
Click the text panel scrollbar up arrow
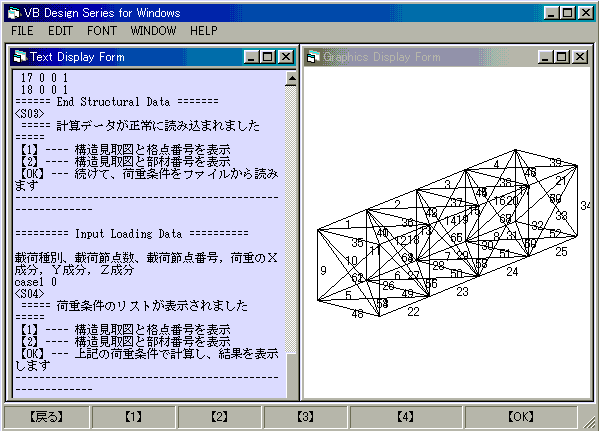coord(291,79)
